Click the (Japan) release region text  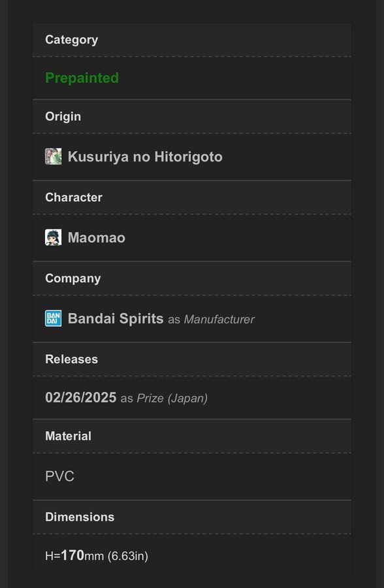click(187, 399)
